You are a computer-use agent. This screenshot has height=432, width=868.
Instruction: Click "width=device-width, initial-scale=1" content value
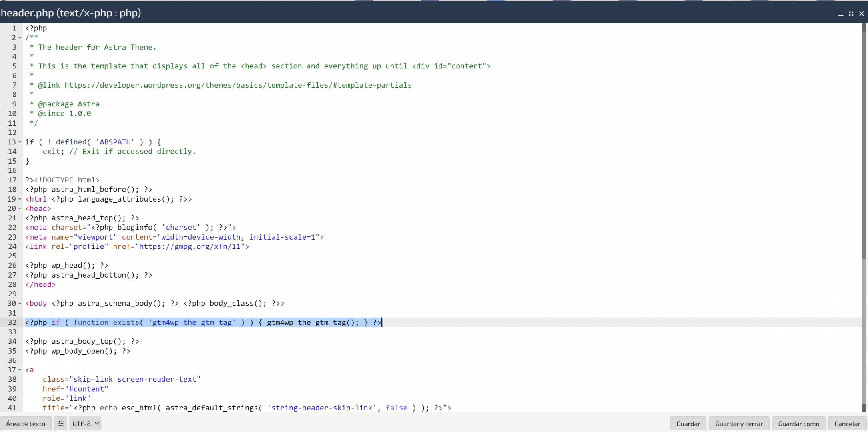click(238, 237)
